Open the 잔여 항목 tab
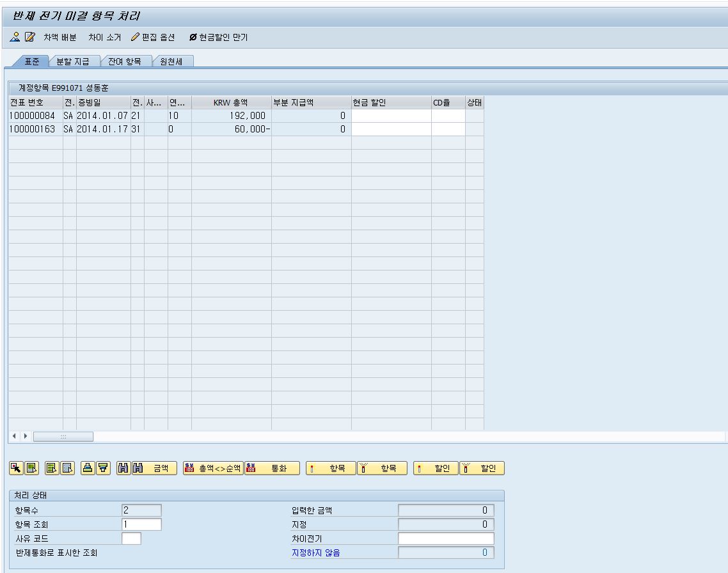This screenshot has height=573, width=728. pos(125,61)
